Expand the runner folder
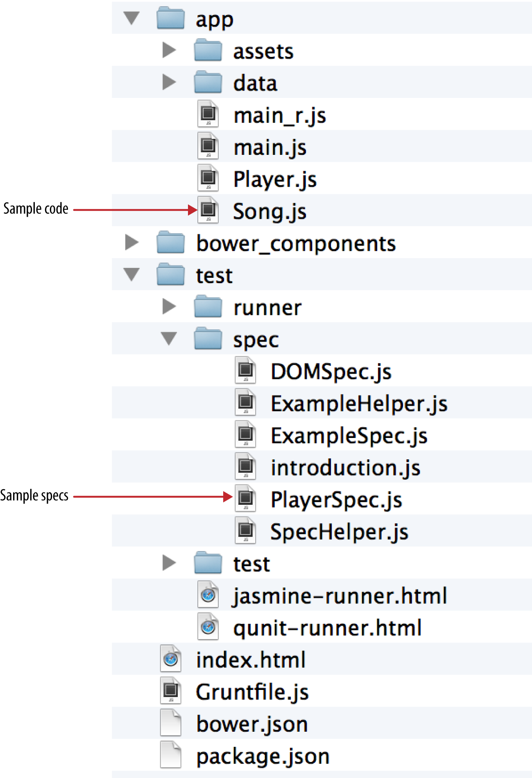This screenshot has width=532, height=778. click(169, 306)
